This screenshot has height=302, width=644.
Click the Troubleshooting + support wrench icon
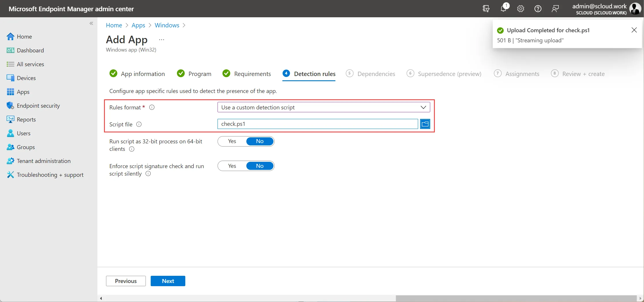click(10, 175)
